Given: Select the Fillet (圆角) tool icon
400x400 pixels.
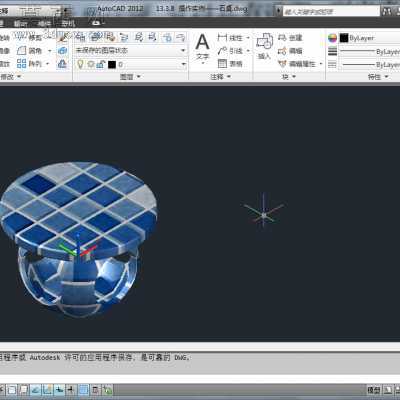Looking at the screenshot, I should pyautogui.click(x=22, y=51).
